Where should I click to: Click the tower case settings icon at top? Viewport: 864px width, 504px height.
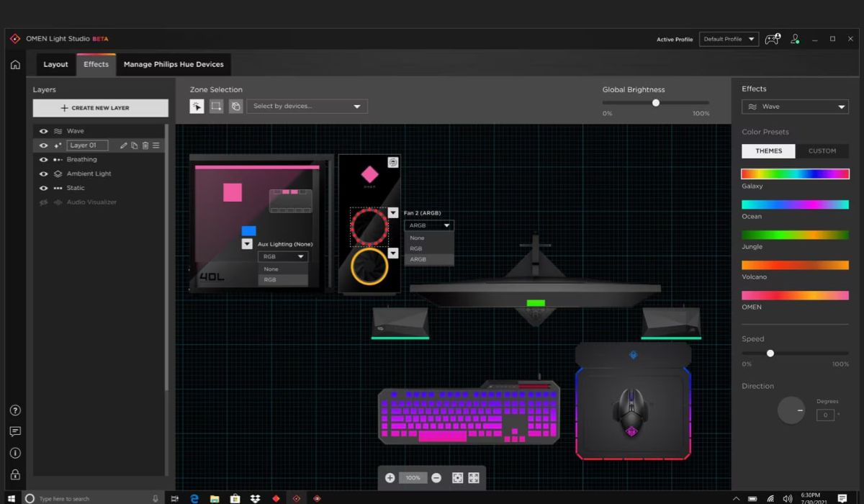click(392, 163)
